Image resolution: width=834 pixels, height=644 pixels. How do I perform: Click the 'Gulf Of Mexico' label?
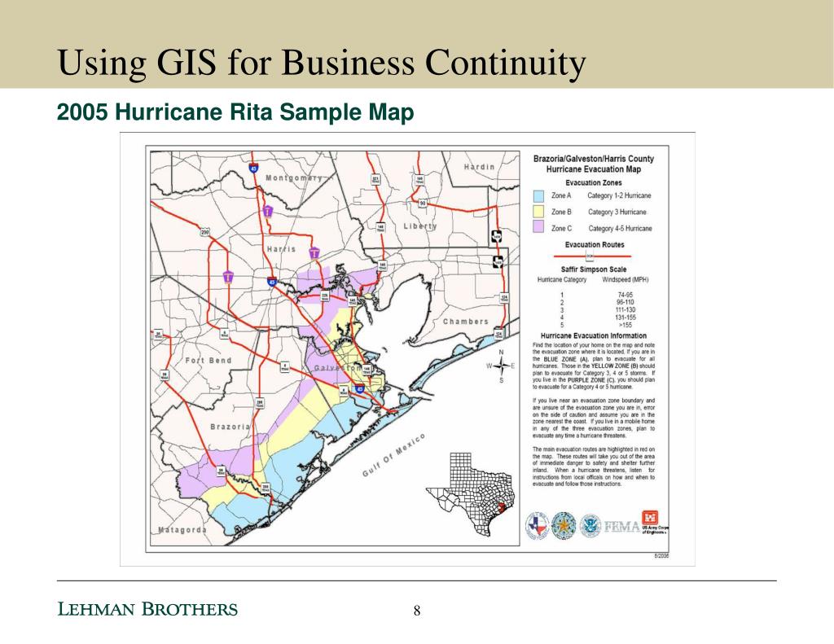[394, 454]
